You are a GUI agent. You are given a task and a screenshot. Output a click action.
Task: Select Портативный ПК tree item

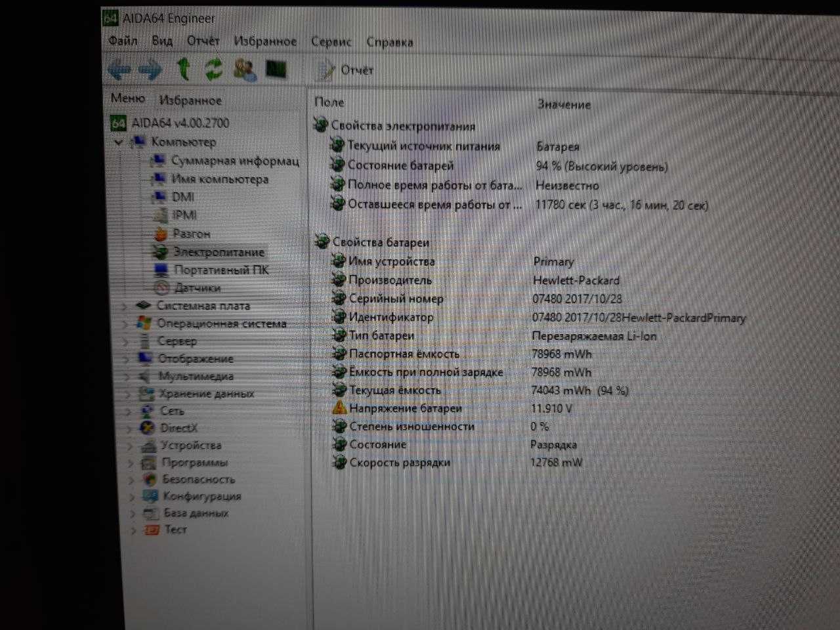pos(221,270)
